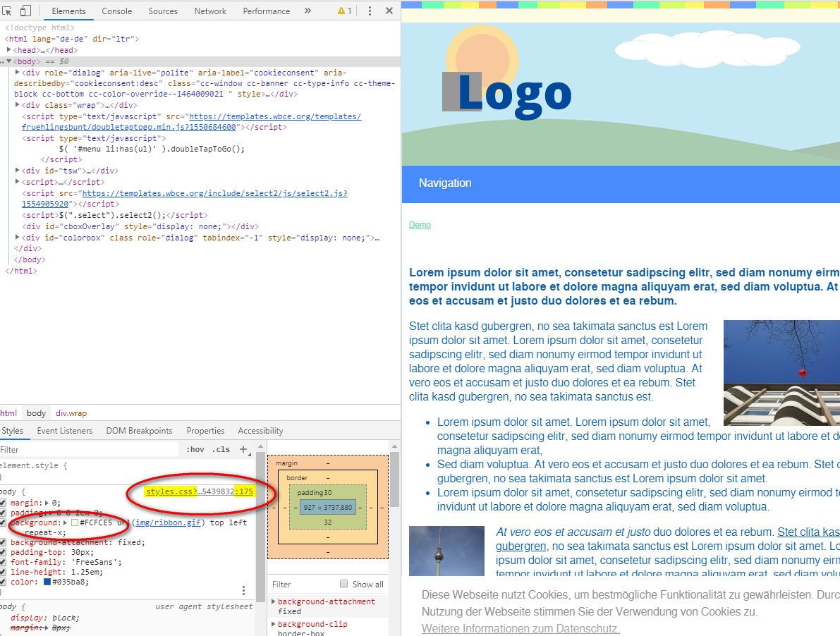Open the doubletaptogo.min.js script link
This screenshot has height=636, width=840.
point(191,121)
